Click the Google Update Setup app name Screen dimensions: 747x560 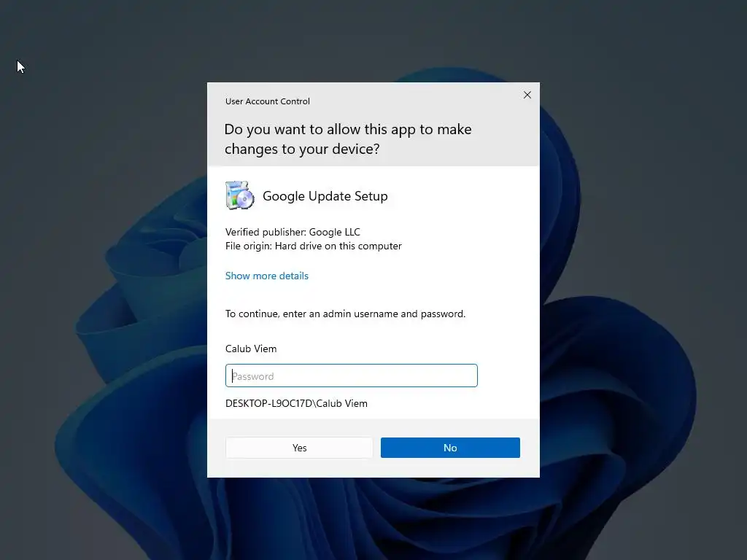pos(325,196)
